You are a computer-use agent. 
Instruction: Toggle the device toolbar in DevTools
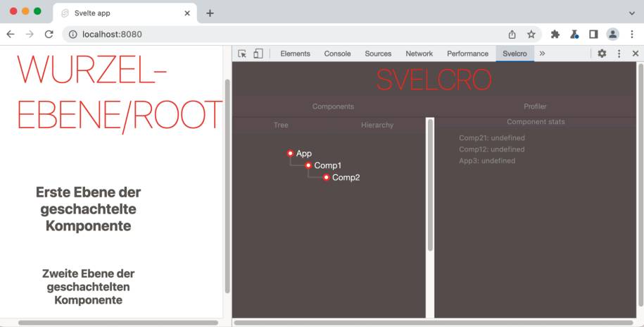(x=258, y=54)
